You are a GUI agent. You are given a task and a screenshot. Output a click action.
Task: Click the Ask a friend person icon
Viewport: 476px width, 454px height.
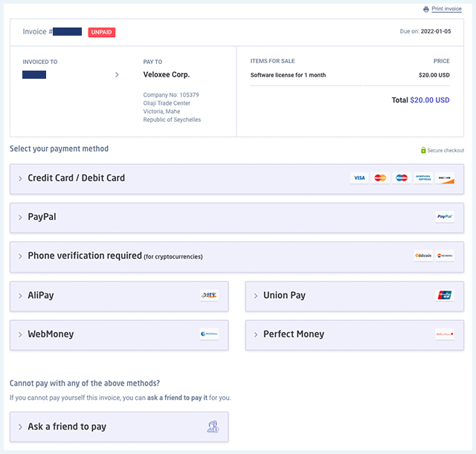(213, 427)
